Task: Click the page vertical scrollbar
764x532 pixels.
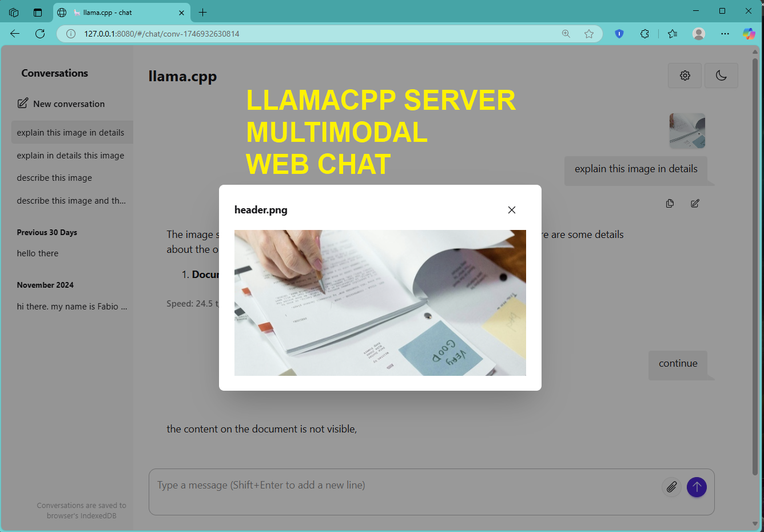Action: pyautogui.click(x=755, y=266)
